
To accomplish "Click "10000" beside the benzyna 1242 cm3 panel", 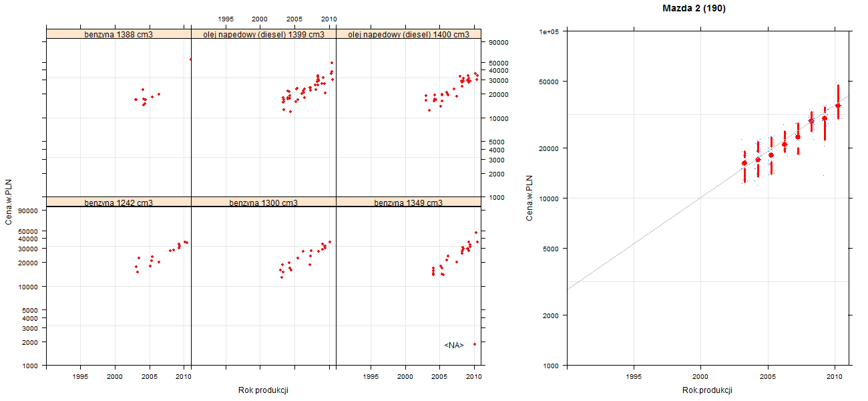I will click(x=29, y=287).
